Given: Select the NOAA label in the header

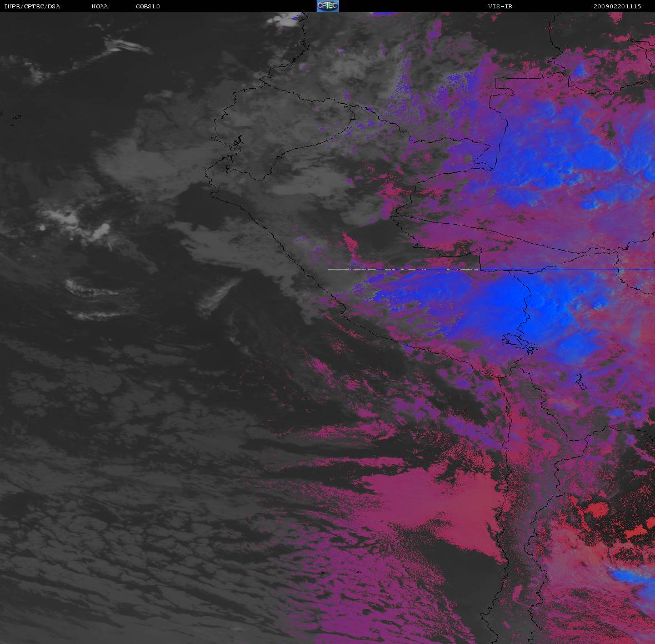Looking at the screenshot, I should click(99, 7).
